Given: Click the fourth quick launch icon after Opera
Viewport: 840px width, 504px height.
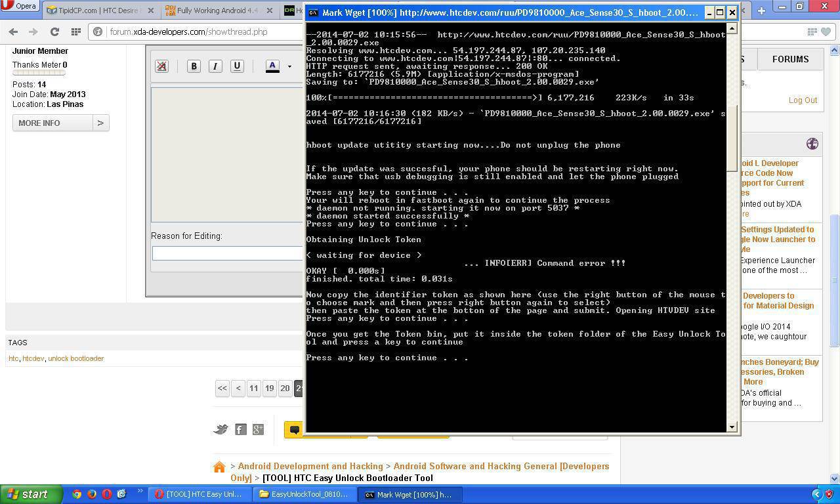Looking at the screenshot, I should [x=121, y=494].
